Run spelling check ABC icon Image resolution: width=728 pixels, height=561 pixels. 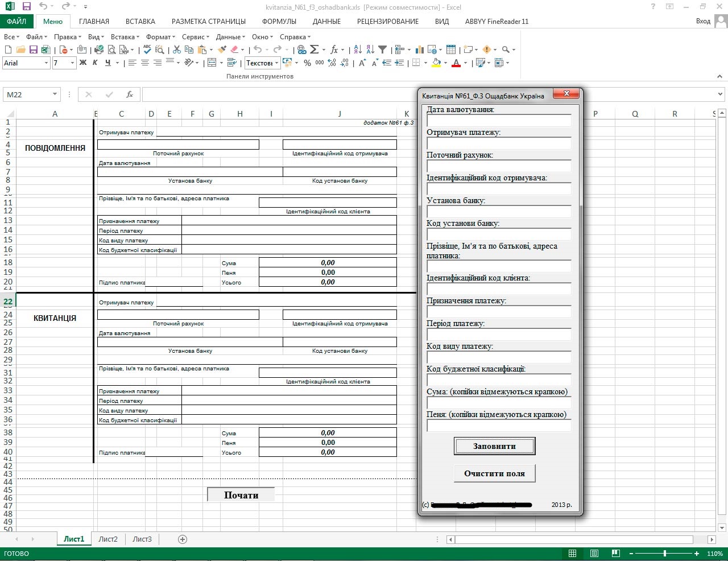147,50
